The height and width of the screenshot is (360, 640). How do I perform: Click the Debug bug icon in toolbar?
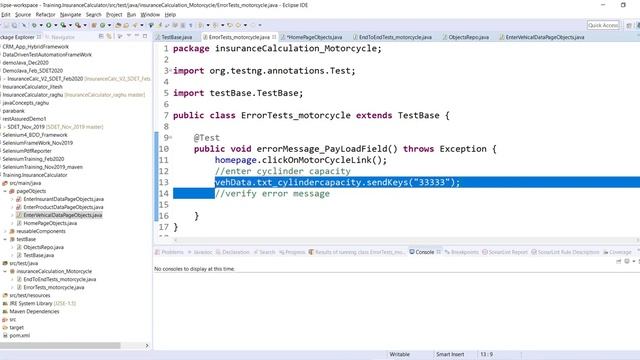[34, 25]
